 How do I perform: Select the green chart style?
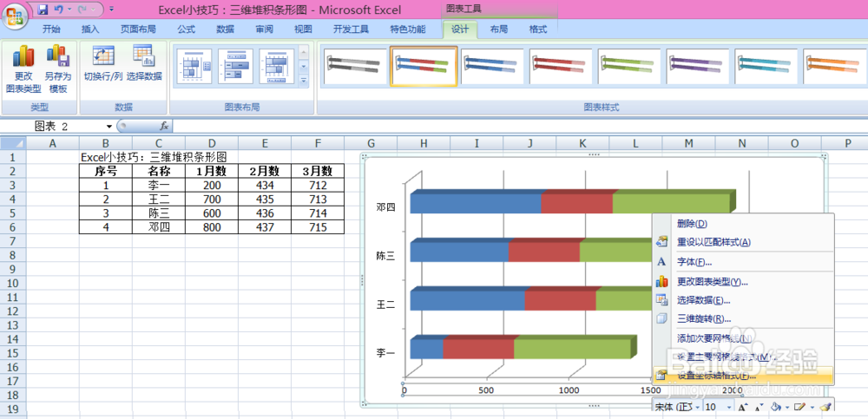[x=629, y=67]
